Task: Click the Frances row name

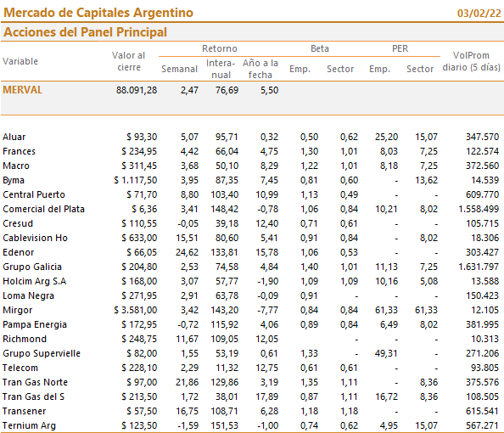Action: [19, 151]
